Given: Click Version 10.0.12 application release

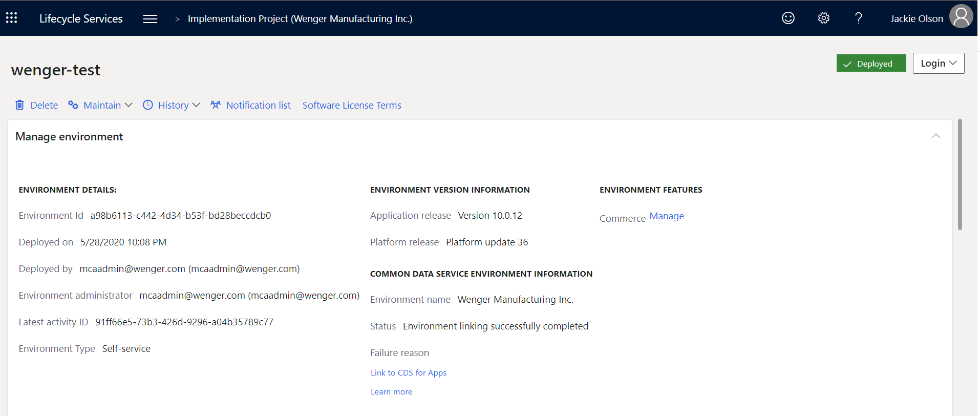Looking at the screenshot, I should (x=490, y=216).
